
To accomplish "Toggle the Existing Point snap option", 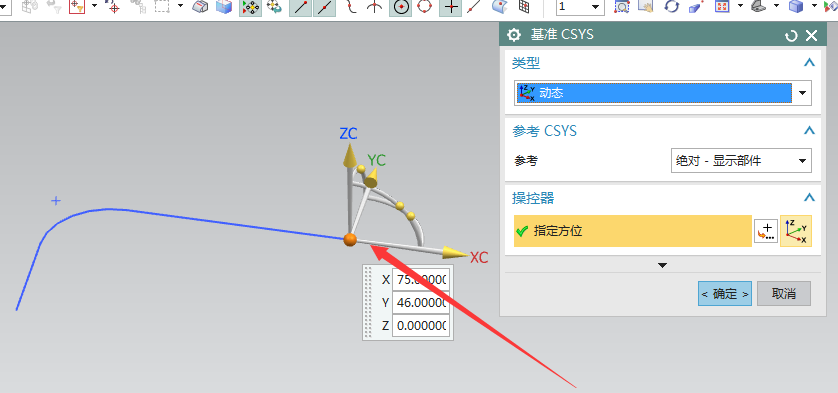I will 452,7.
